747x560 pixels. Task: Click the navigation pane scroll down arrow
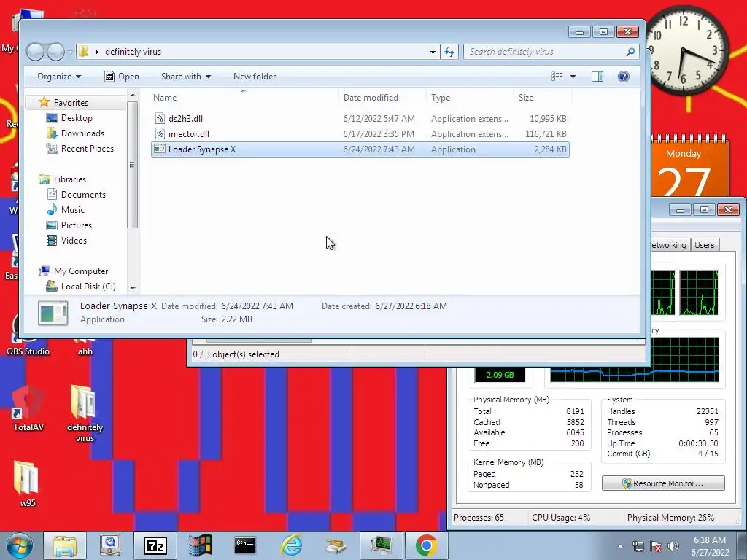point(133,288)
